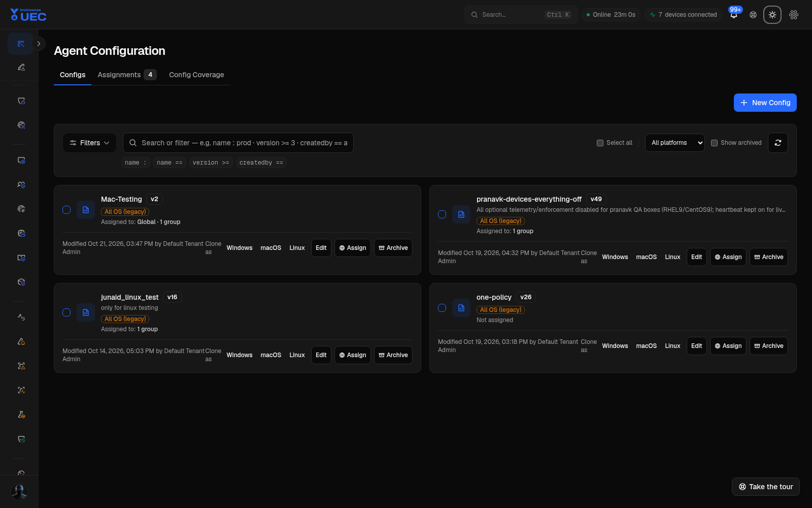Select the one-policy config checkbox
812x508 pixels.
click(x=442, y=308)
